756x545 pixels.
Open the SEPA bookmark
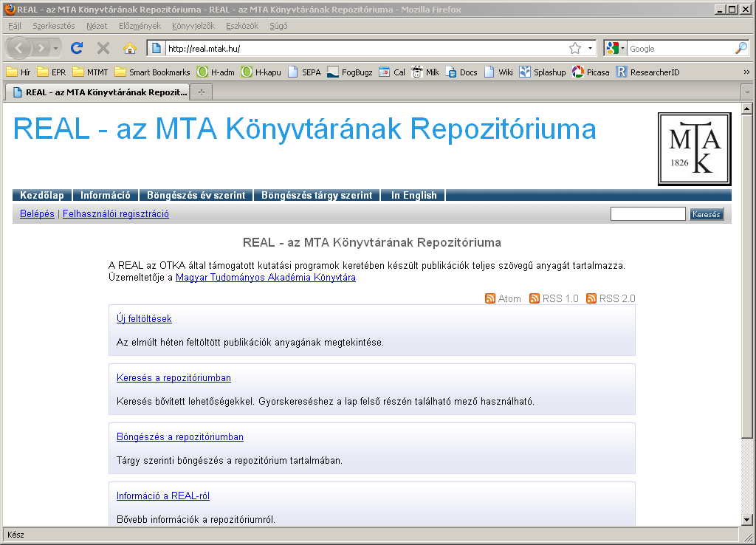304,72
